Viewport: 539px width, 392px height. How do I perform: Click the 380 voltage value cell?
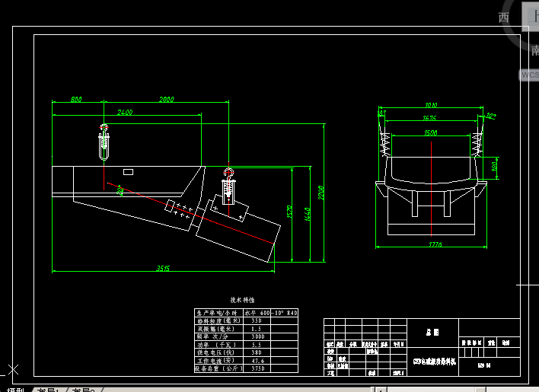click(257, 353)
